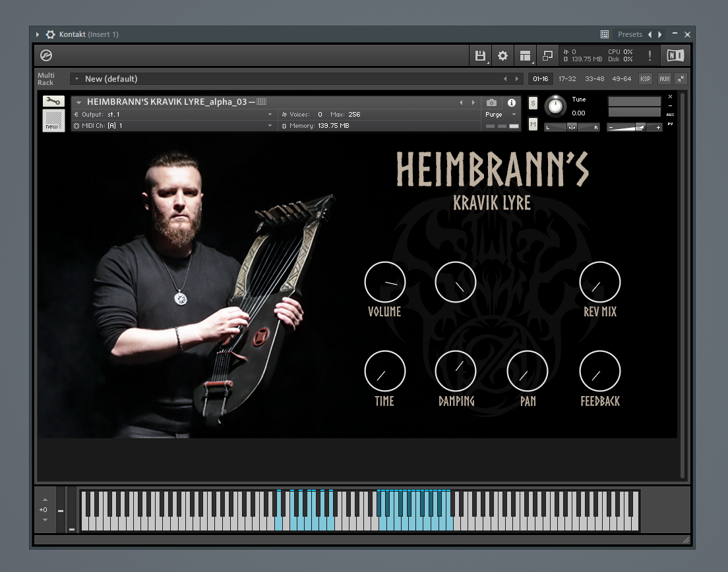Select next instrument in header

[x=473, y=103]
